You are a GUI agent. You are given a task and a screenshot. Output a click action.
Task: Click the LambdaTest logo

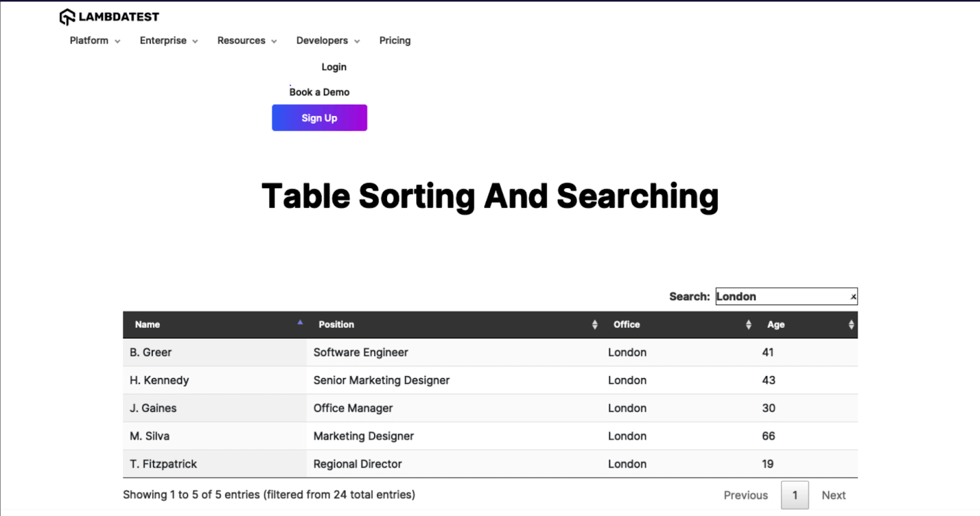(109, 17)
